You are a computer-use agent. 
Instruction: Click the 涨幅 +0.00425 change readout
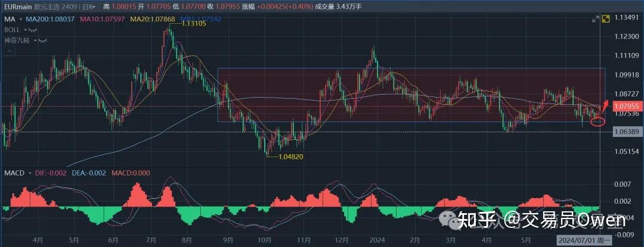click(x=277, y=7)
